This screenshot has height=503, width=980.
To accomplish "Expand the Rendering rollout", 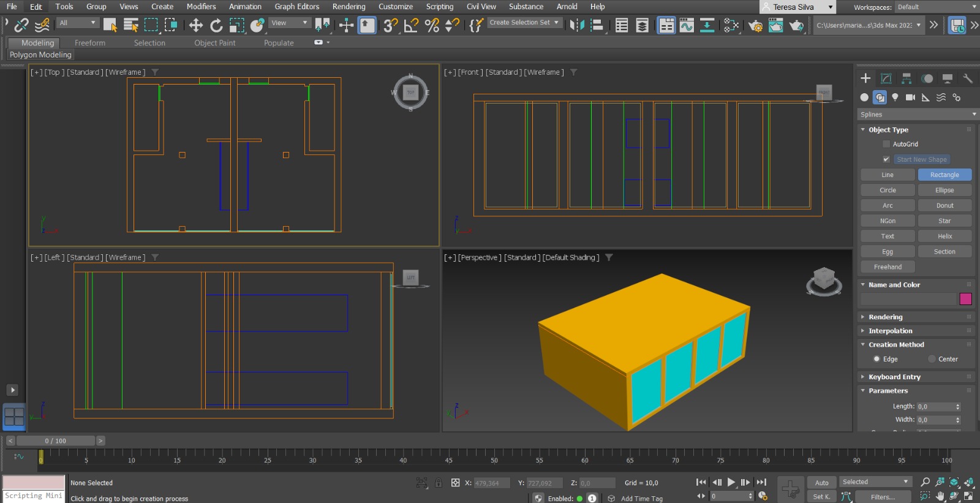I will (x=885, y=317).
